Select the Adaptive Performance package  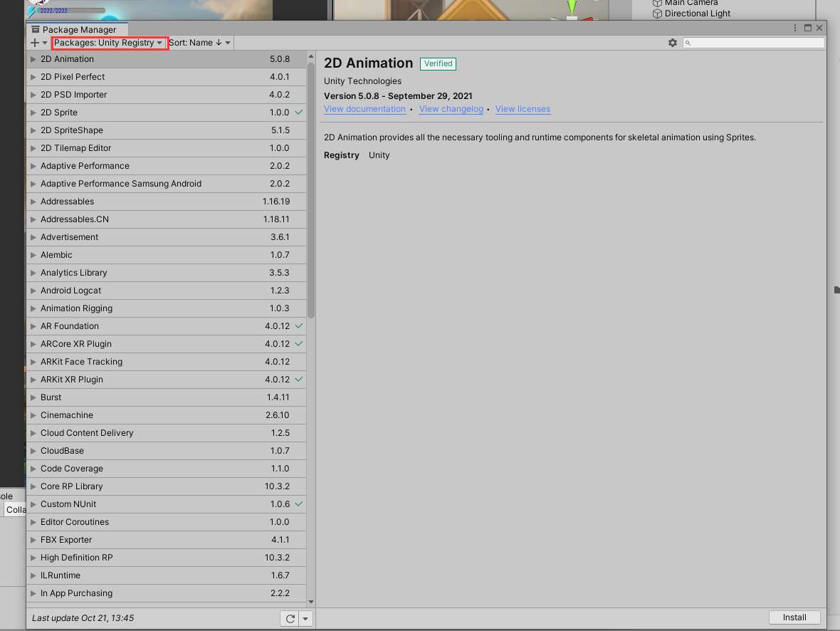[166, 166]
